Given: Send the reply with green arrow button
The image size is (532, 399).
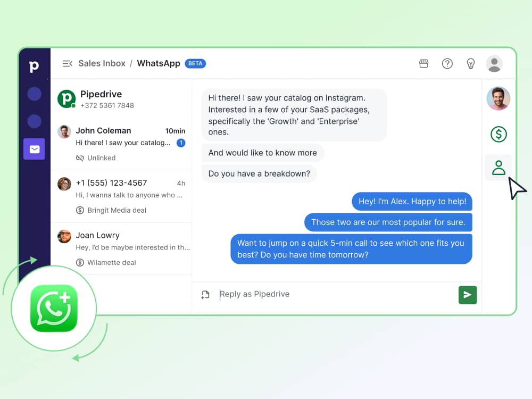Looking at the screenshot, I should 468,295.
